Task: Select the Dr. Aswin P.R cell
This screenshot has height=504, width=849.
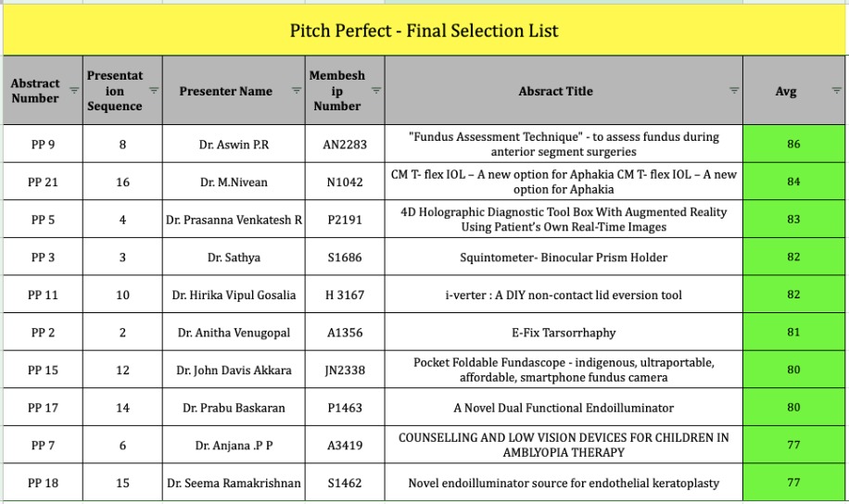Action: [x=234, y=145]
